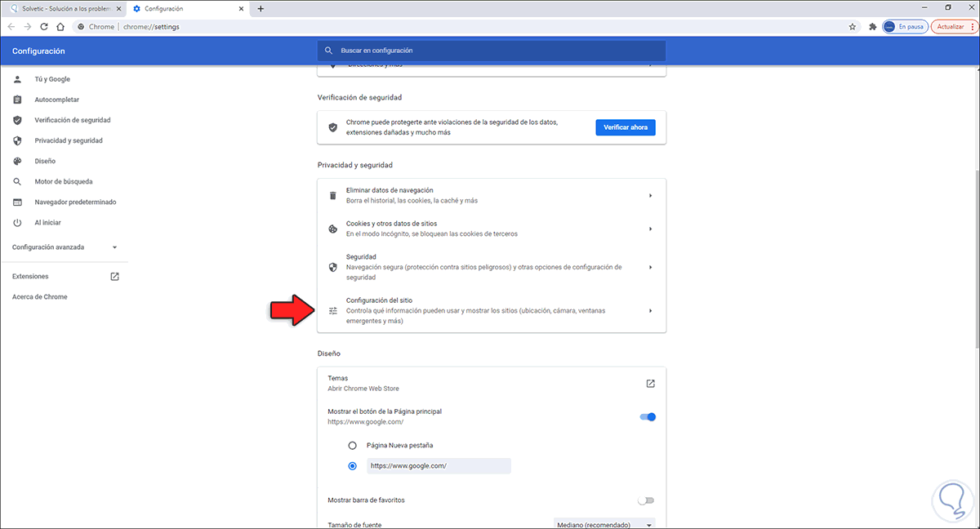Image resolution: width=980 pixels, height=529 pixels.
Task: Click the Motor de búsqueda magnifier icon
Action: (17, 181)
